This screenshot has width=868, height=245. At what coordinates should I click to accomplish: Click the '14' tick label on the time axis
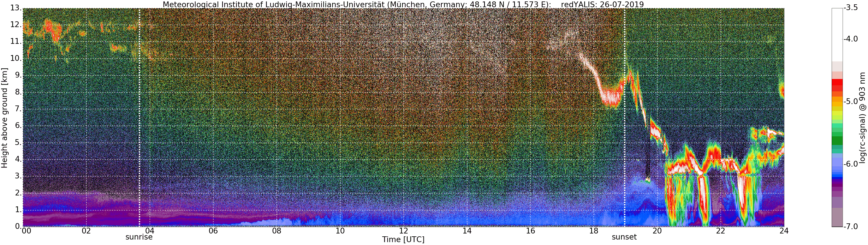point(467,231)
